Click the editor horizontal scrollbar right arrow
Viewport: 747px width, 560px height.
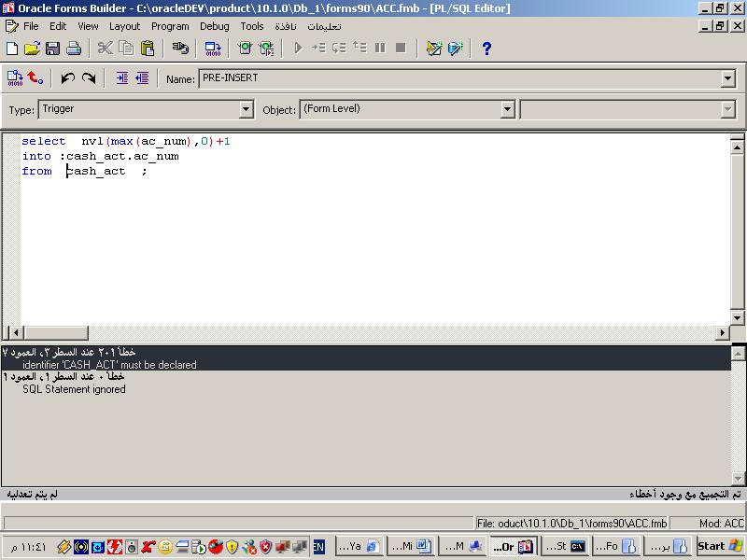click(x=722, y=333)
